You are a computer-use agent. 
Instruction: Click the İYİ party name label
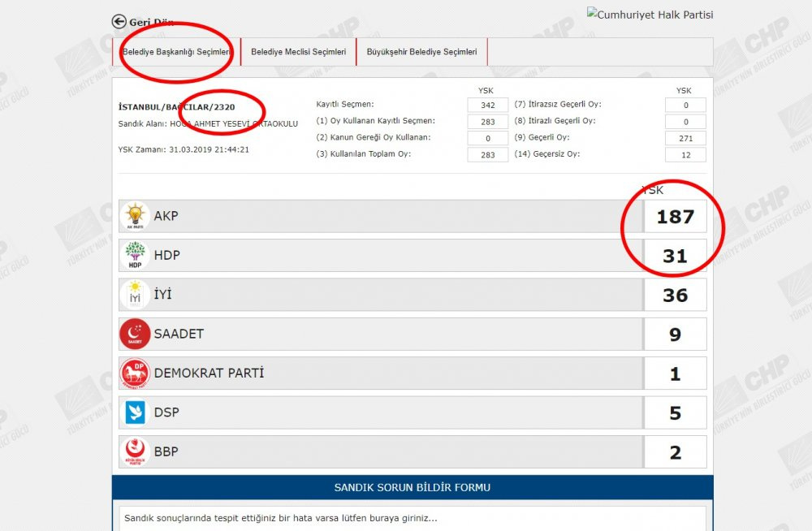162,294
